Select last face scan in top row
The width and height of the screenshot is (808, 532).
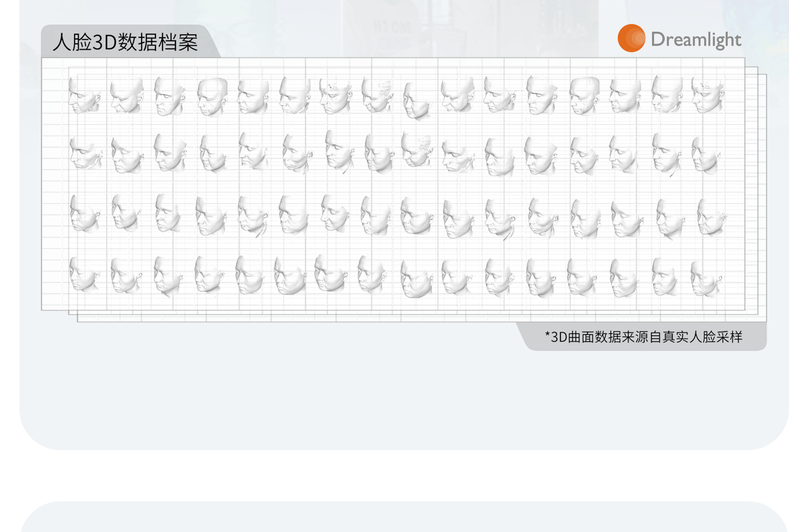coord(708,96)
